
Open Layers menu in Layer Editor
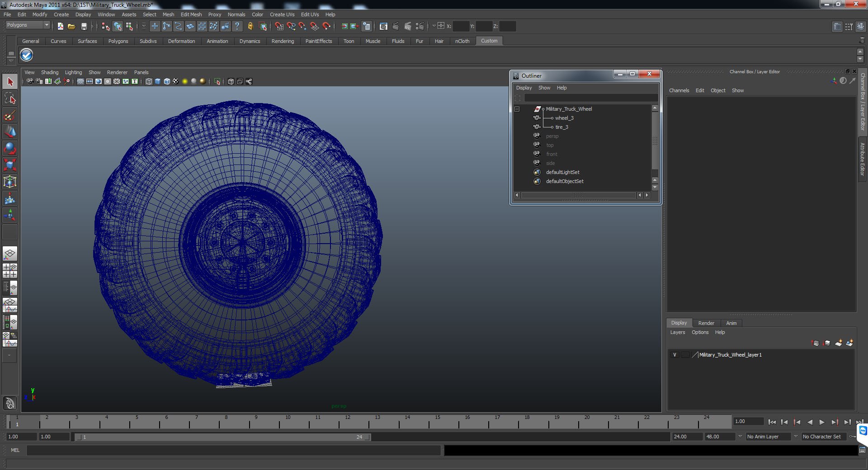click(x=677, y=332)
